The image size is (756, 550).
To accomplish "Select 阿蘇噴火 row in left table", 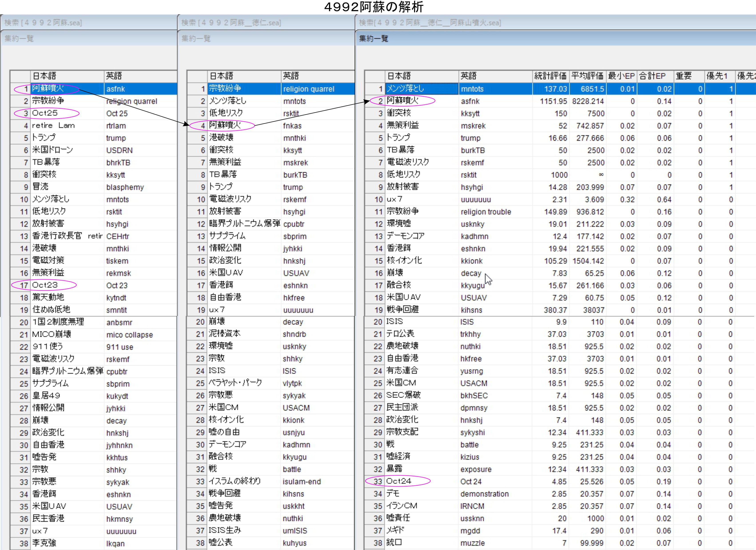I will tap(48, 89).
